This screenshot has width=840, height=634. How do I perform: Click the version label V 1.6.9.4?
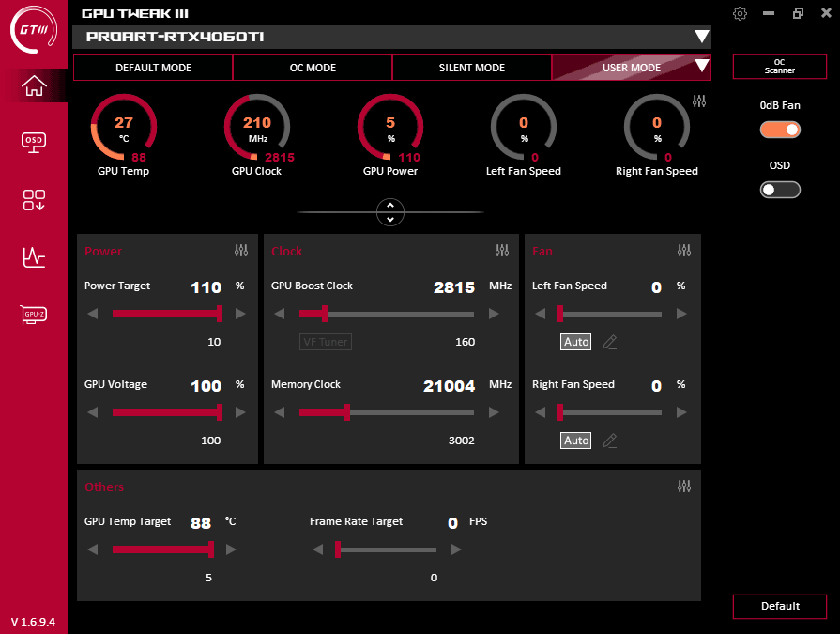33,622
